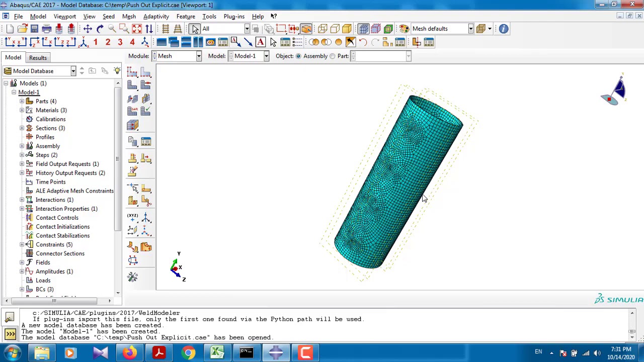Select Interactions (1) in model tree
The width and height of the screenshot is (644, 362).
(54, 200)
